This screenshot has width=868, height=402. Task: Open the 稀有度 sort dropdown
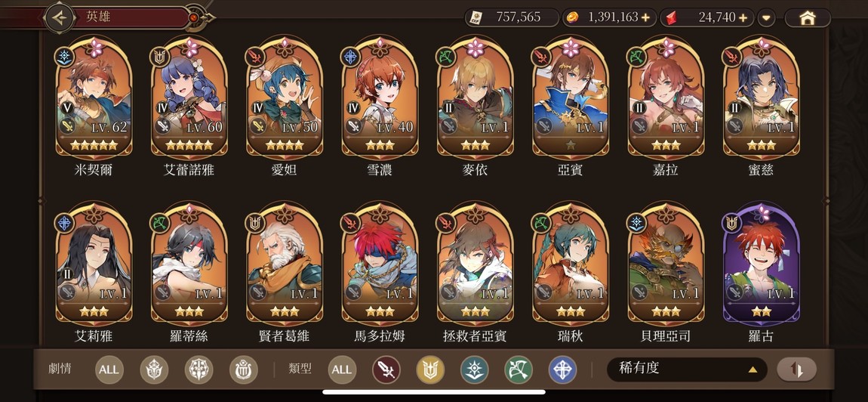coord(687,370)
